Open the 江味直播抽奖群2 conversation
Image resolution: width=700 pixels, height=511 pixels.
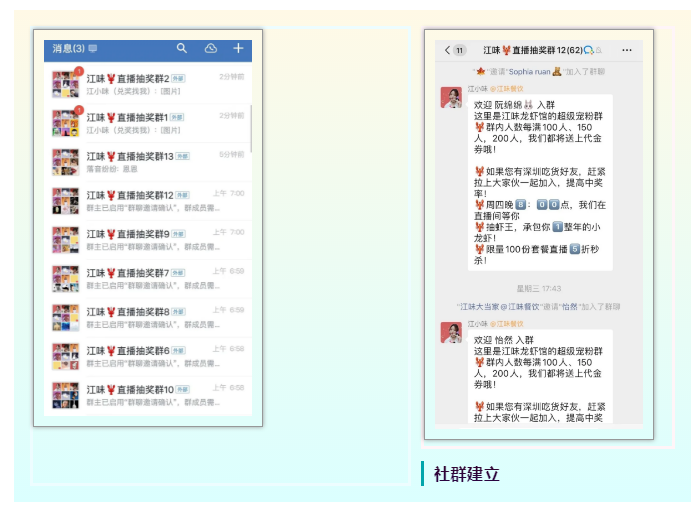pyautogui.click(x=148, y=84)
